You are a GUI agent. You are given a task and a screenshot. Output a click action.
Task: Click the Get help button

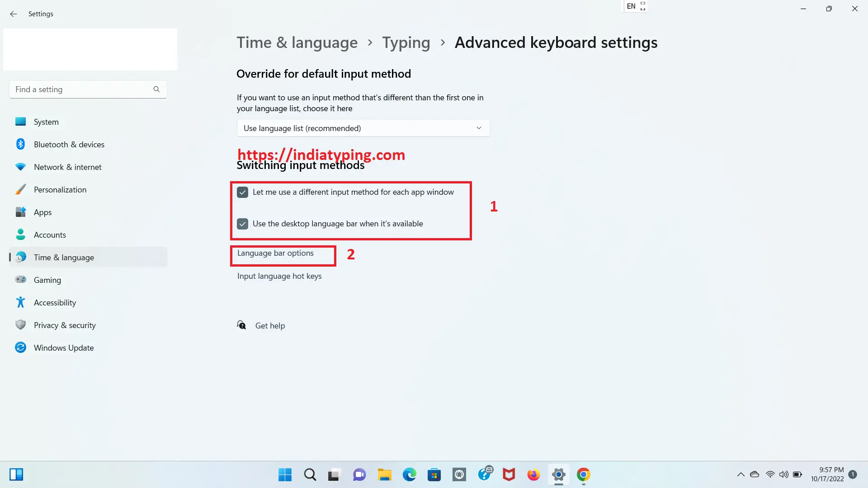point(270,325)
